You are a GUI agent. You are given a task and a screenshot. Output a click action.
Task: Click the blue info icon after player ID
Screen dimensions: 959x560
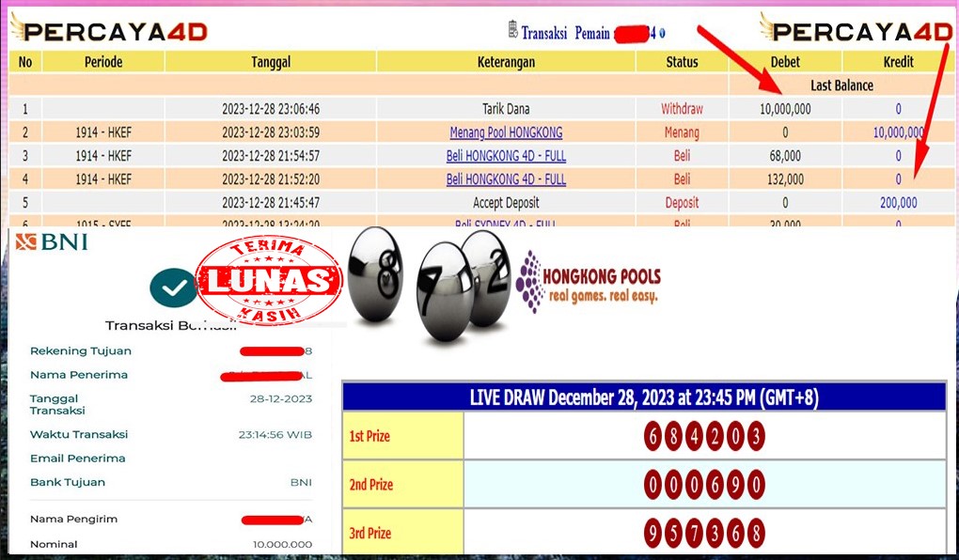click(x=662, y=33)
